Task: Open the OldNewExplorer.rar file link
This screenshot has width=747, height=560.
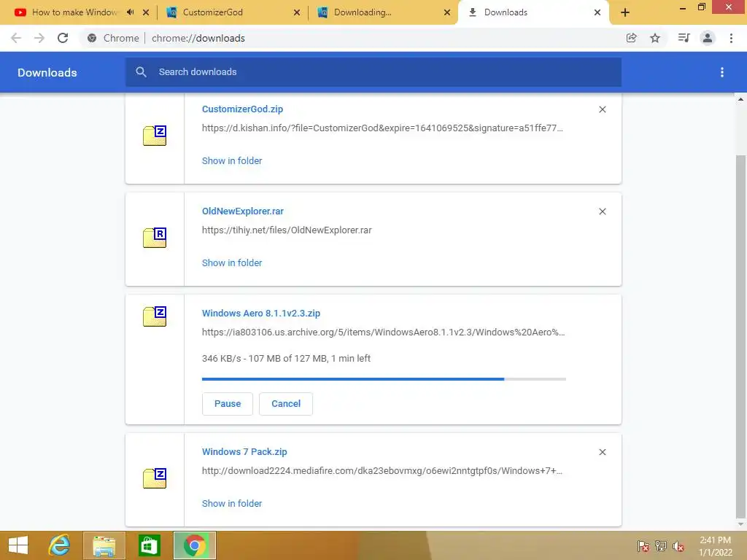Action: click(x=243, y=211)
